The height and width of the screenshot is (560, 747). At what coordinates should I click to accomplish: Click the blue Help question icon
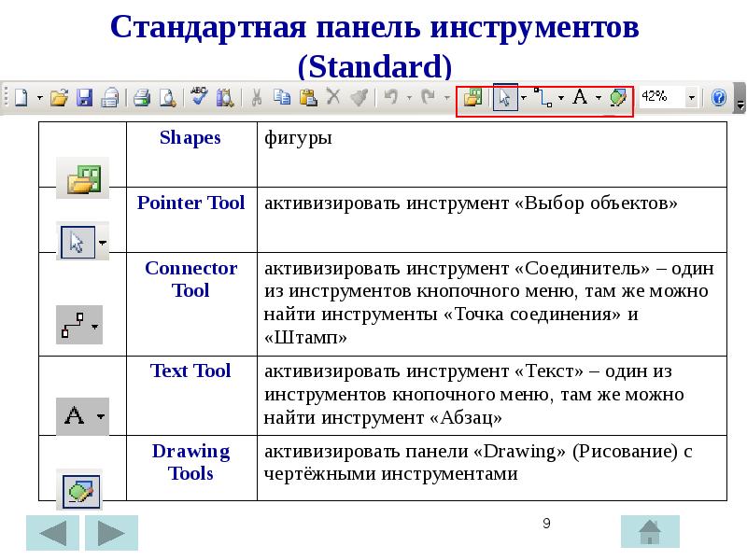(x=718, y=98)
